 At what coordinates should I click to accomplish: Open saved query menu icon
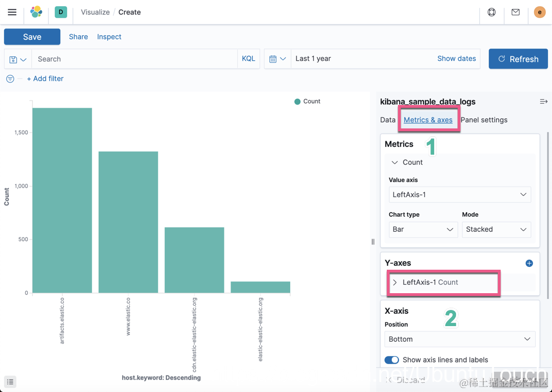click(18, 59)
